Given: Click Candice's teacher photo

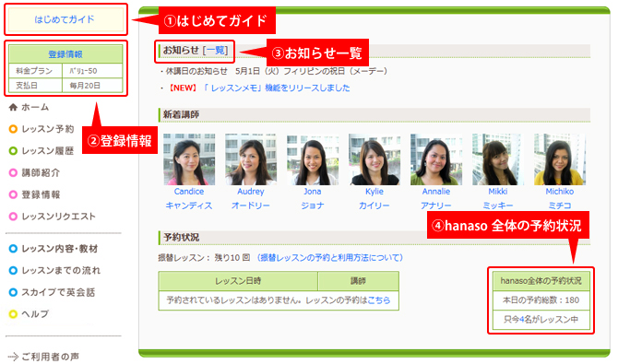Looking at the screenshot, I should click(189, 159).
